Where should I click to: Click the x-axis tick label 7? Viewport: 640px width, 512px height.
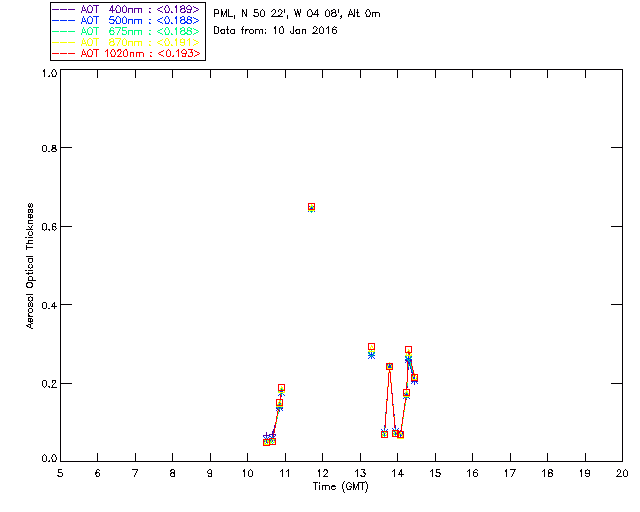[135, 473]
